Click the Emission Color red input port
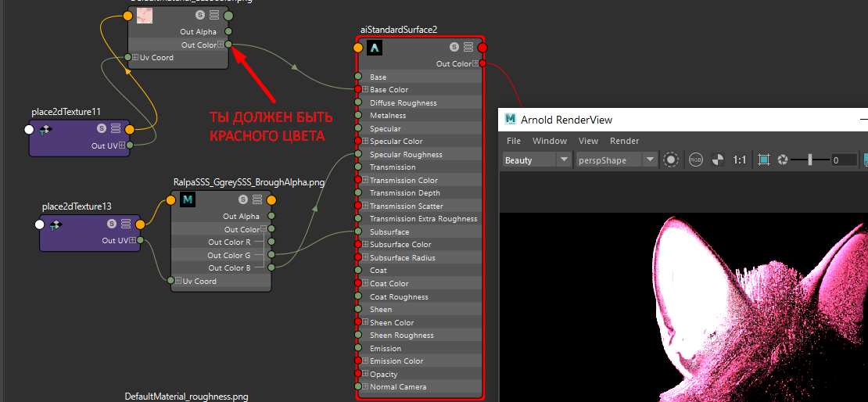This screenshot has height=402, width=868. tap(358, 361)
